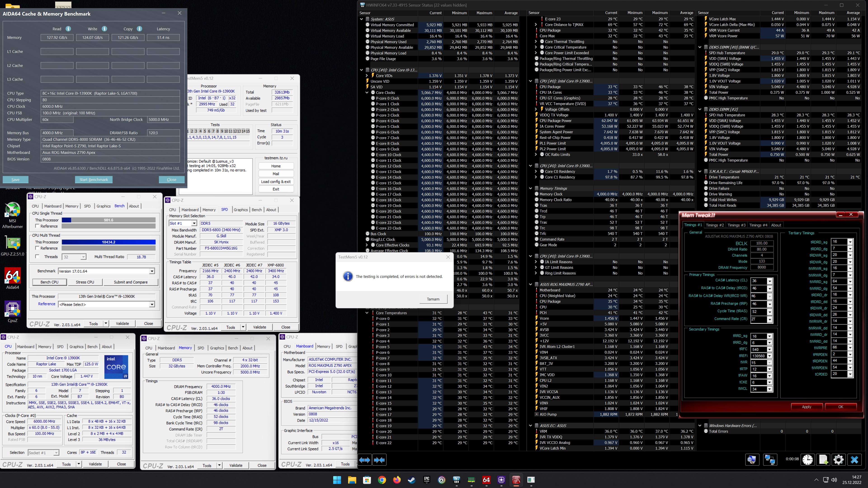
Task: Click DRAM Ratio field in Mem TweakIt
Action: (x=762, y=249)
